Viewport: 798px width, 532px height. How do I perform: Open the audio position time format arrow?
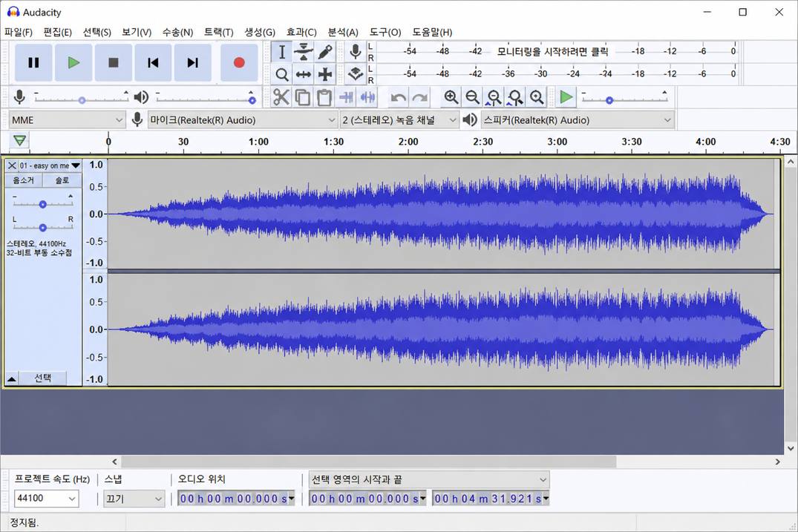coord(292,499)
